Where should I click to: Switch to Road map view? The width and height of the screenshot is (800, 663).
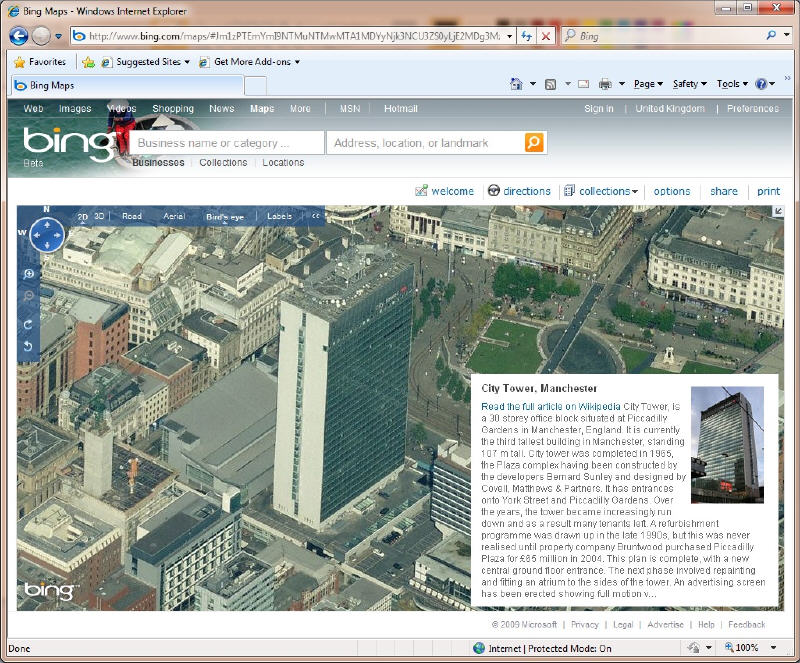(132, 216)
